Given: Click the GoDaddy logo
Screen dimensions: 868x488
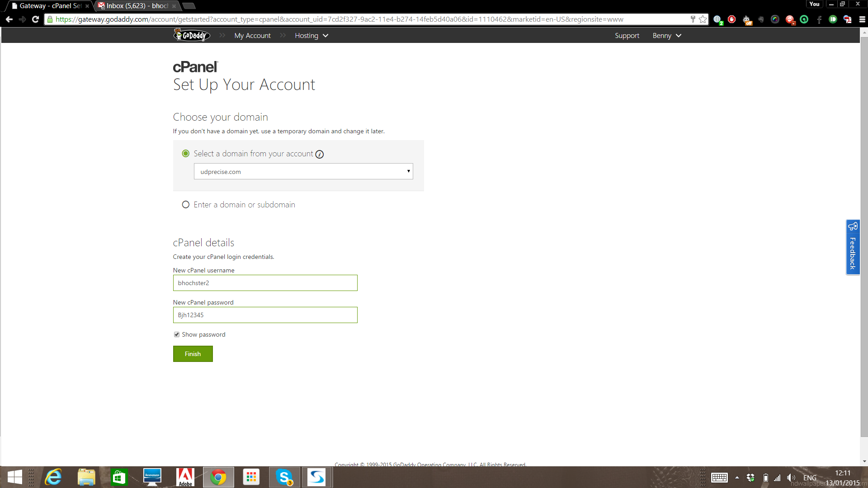Looking at the screenshot, I should 192,35.
